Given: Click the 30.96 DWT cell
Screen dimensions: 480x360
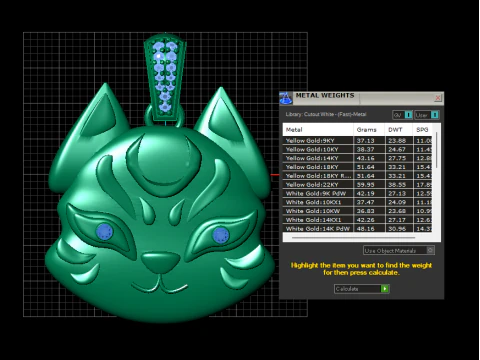Looking at the screenshot, I should point(397,229).
